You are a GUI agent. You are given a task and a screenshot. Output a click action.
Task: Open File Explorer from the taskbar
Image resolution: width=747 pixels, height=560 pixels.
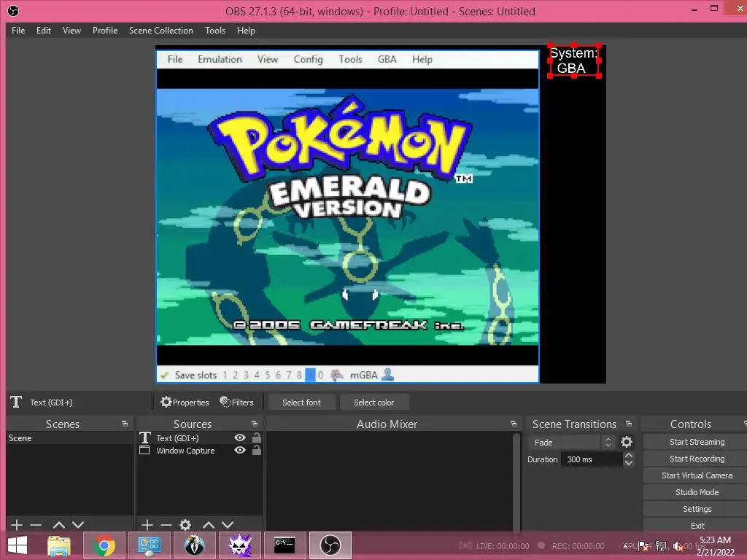tap(59, 545)
